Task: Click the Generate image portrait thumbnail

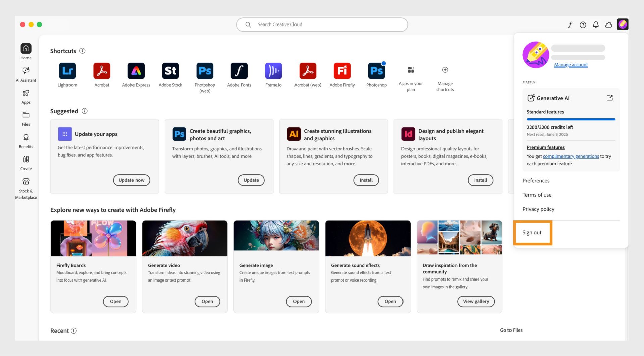Action: click(276, 236)
